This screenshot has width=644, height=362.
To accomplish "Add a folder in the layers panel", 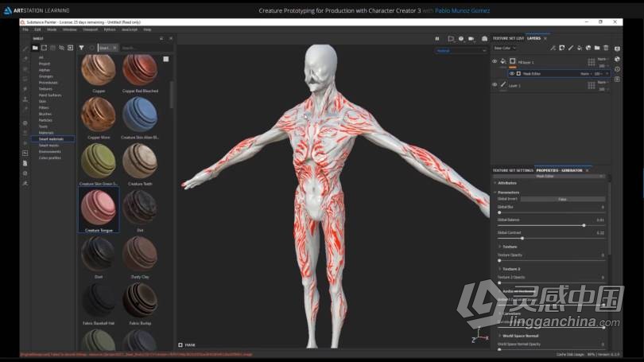I will tap(597, 48).
